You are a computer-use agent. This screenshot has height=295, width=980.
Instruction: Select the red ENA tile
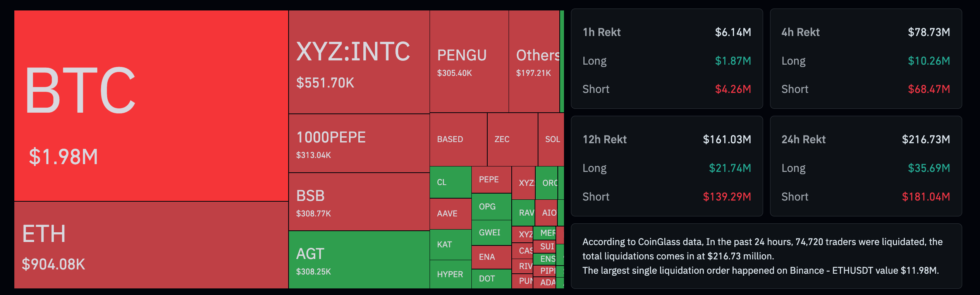point(491,257)
